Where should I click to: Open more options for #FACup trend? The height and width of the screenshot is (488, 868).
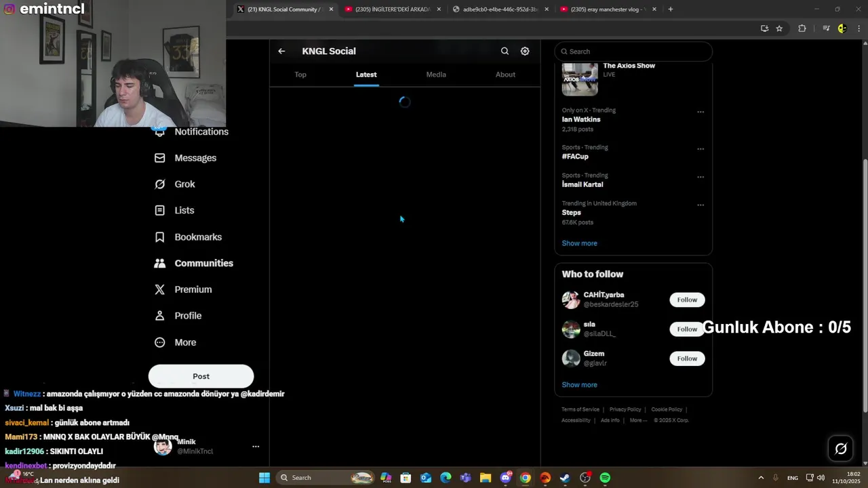tap(701, 149)
